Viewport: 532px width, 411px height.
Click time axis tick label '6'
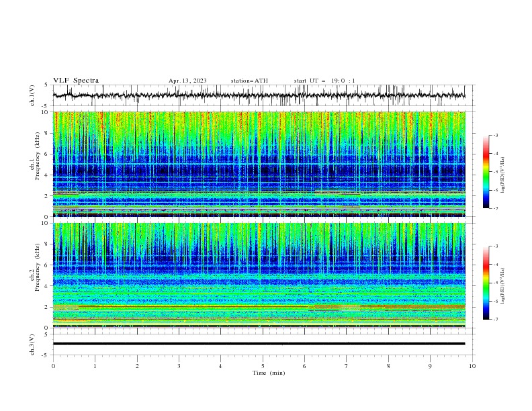click(x=304, y=366)
